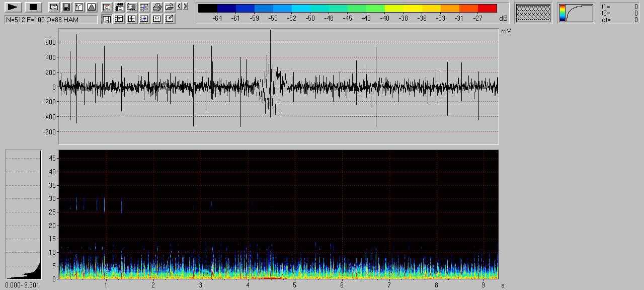Click the N=512 F=100 O=88 HAM field
644x290 pixels.
point(51,19)
